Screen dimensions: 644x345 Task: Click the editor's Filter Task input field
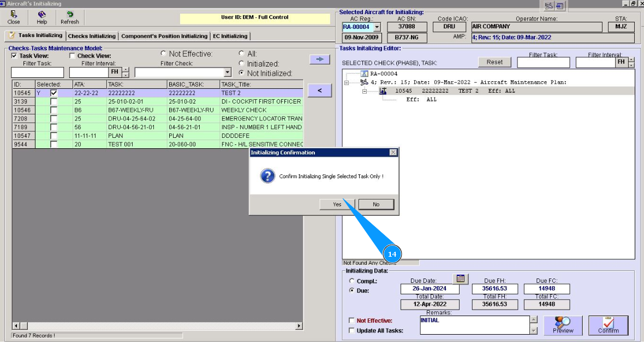[544, 62]
